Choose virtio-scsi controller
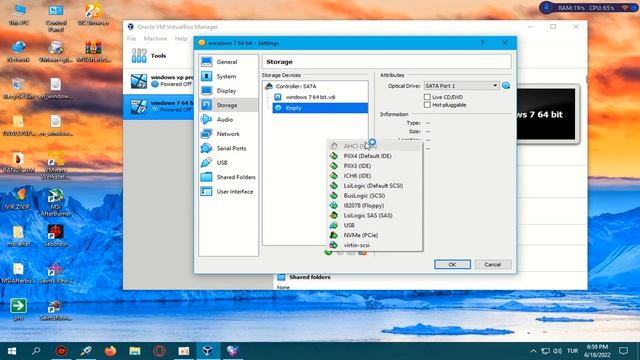The width and height of the screenshot is (640, 360). [x=375, y=245]
